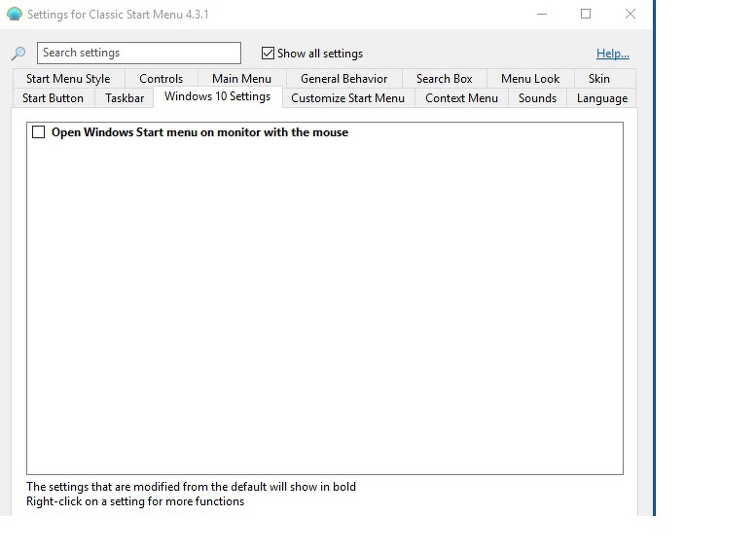The width and height of the screenshot is (756, 553).
Task: Select the Main Menu tab
Action: [x=241, y=79]
